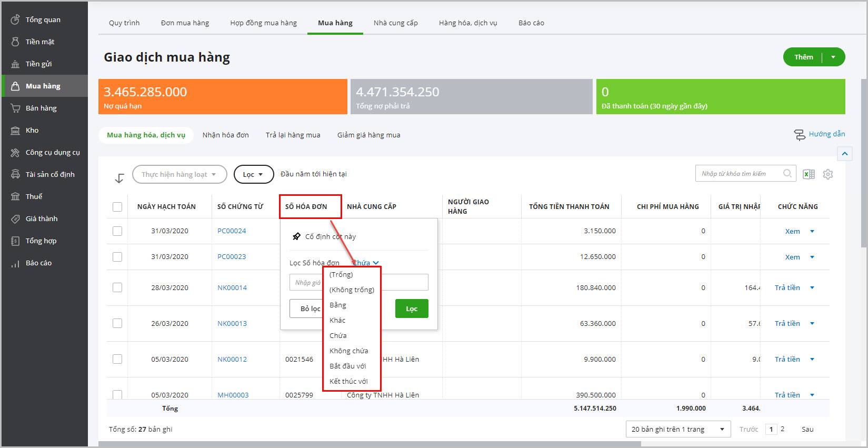
Task: Open Tài sản cố định module
Action: pos(50,174)
